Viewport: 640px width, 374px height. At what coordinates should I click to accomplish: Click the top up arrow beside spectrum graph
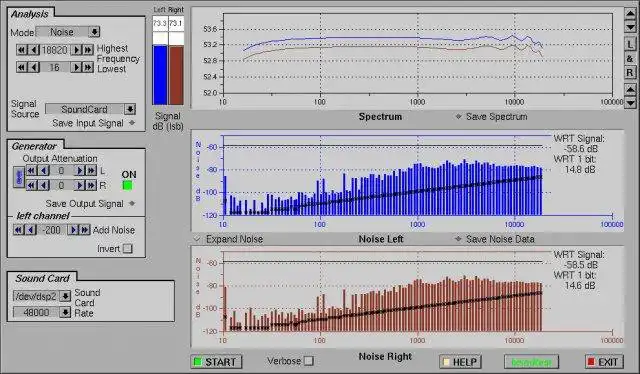tap(630, 13)
